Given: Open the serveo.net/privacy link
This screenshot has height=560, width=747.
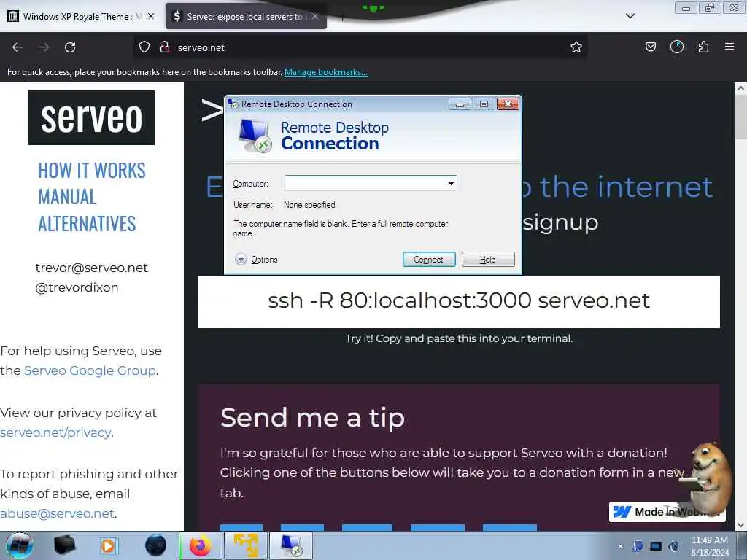Looking at the screenshot, I should [55, 432].
